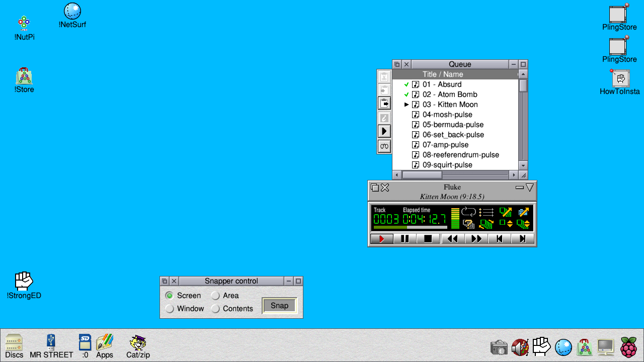Image resolution: width=644 pixels, height=362 pixels.
Task: Open Cat/zip from the icon bar
Action: point(137,342)
